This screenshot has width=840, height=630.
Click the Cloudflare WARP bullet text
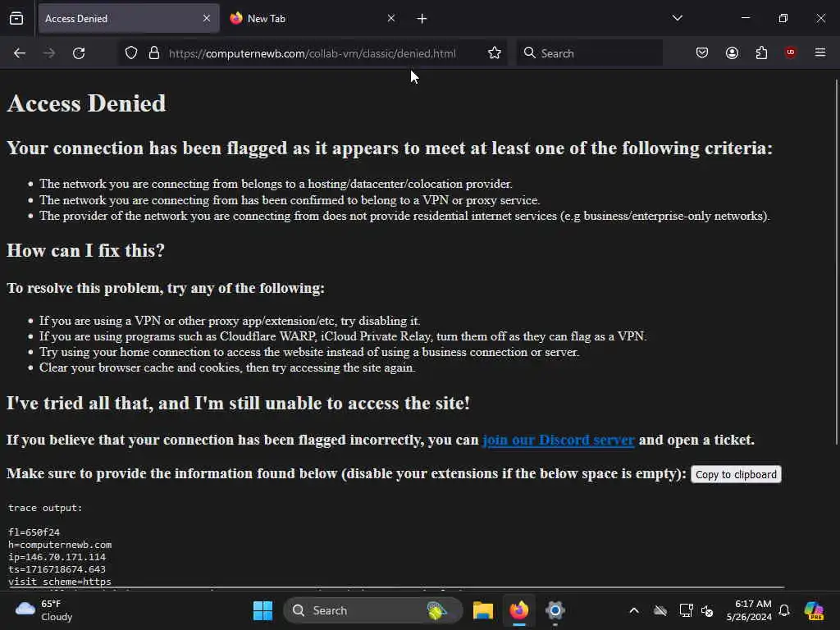343,336
